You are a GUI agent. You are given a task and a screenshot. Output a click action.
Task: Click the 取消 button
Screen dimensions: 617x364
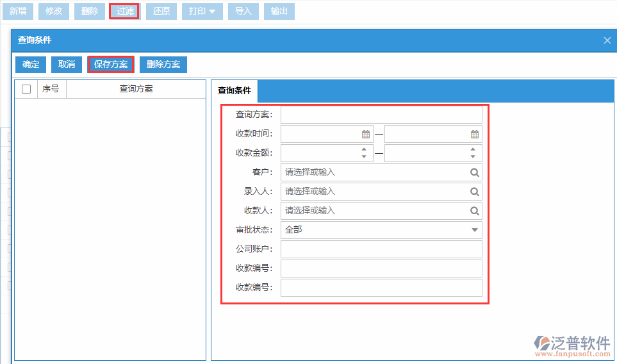(67, 65)
